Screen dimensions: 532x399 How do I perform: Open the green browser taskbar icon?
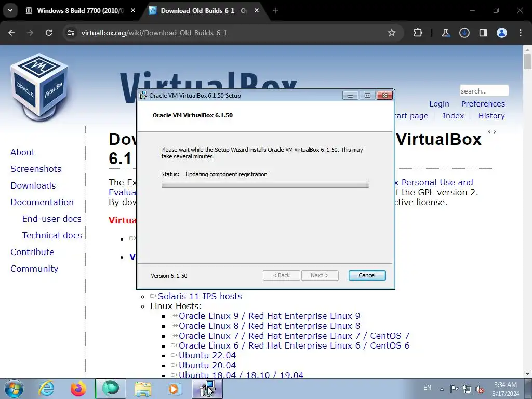point(111,389)
